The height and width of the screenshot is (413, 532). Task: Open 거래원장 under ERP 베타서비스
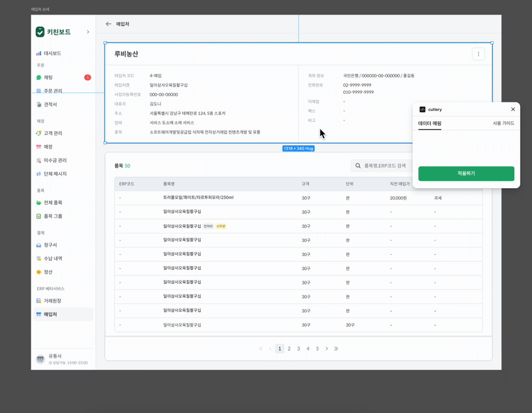pyautogui.click(x=53, y=301)
